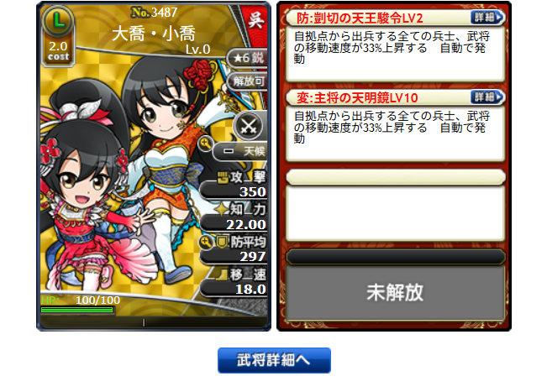Image resolution: width=552 pixels, height=392 pixels.
Task: Click the crossed swords troop-type icon
Action: point(249,126)
